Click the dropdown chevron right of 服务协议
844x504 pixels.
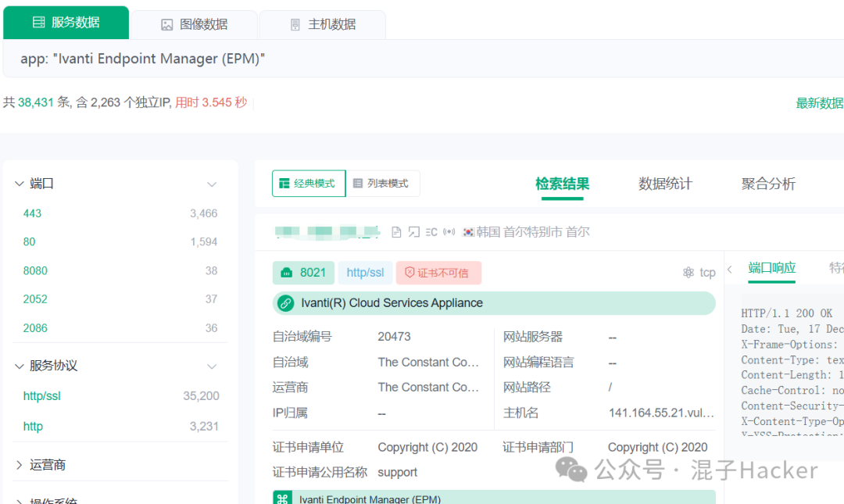[x=212, y=366]
